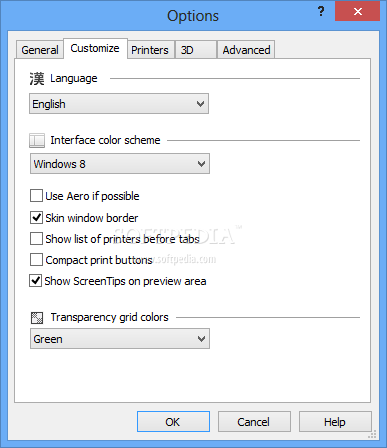
Task: Go to the Advanced tab
Action: click(246, 50)
